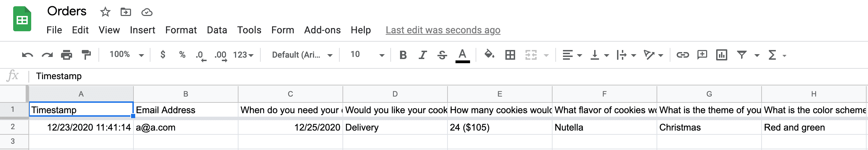The image size is (868, 150).
Task: Click the insert link icon
Action: click(x=682, y=55)
